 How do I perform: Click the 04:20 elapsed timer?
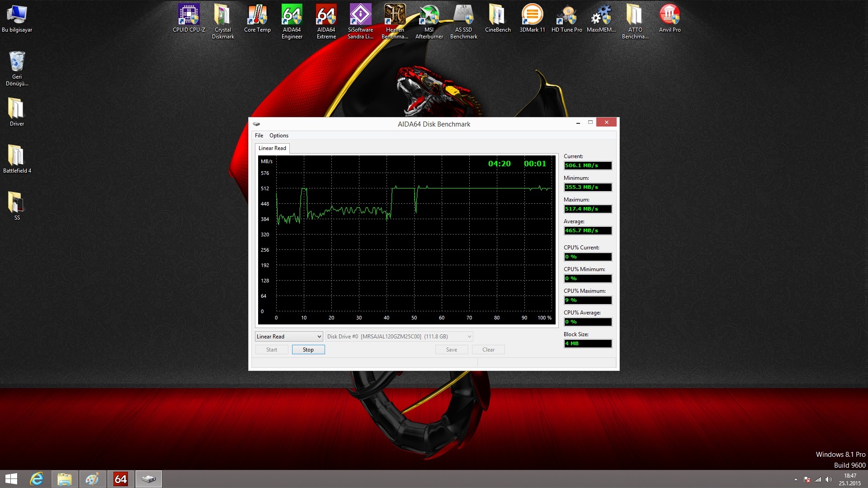coord(499,164)
